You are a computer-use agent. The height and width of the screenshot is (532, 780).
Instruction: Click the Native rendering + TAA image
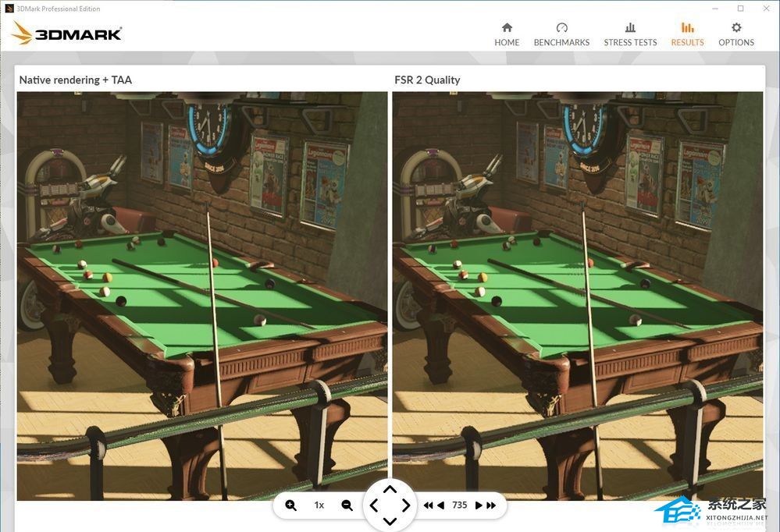tap(202, 296)
